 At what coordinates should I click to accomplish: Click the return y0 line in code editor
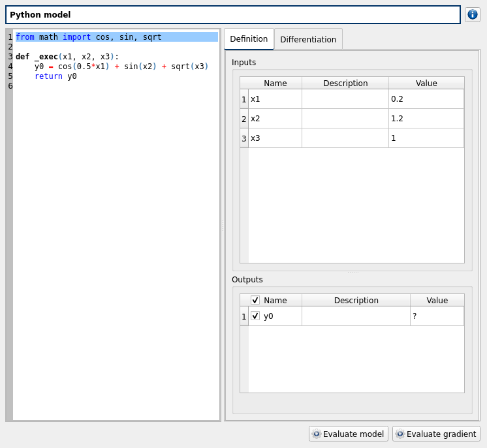pyautogui.click(x=55, y=76)
